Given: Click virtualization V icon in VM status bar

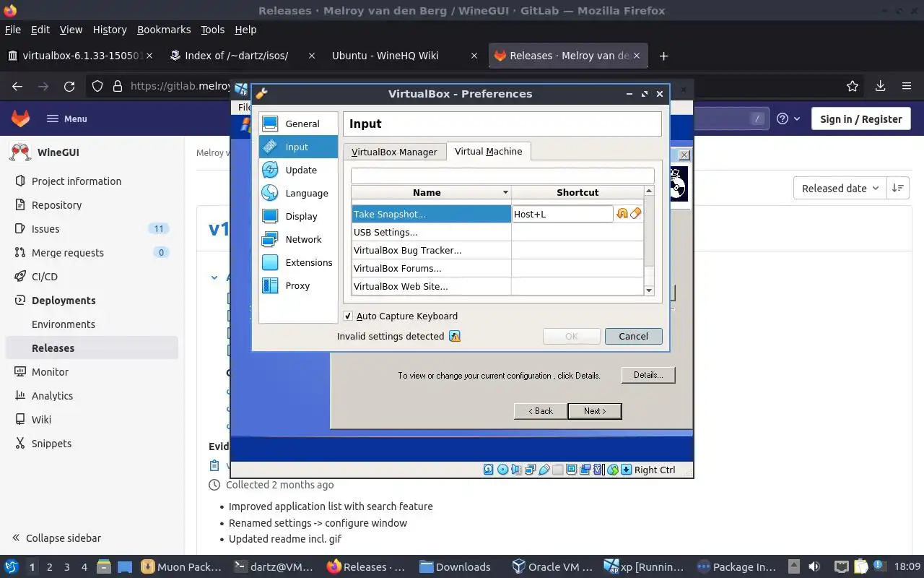Looking at the screenshot, I should [598, 470].
